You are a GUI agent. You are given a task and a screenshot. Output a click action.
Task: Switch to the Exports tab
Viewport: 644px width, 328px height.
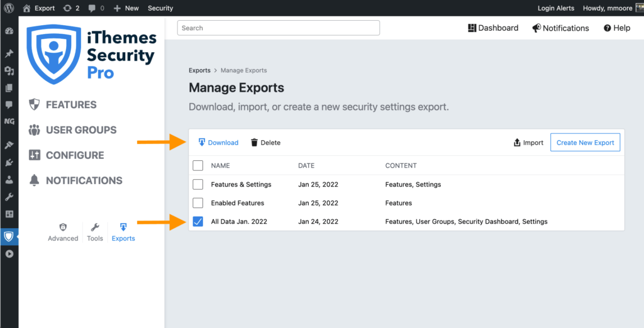pos(123,232)
